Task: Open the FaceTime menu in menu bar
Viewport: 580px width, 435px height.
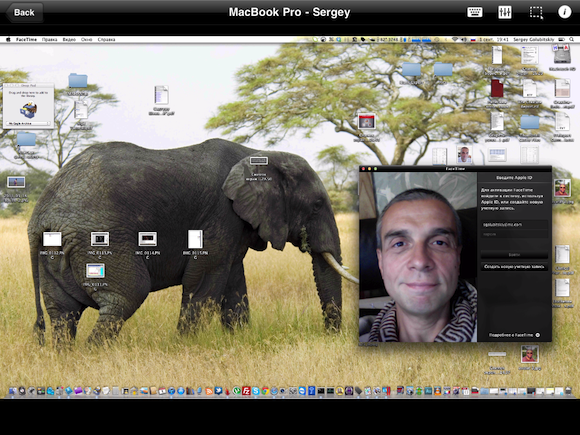Action: pos(26,39)
